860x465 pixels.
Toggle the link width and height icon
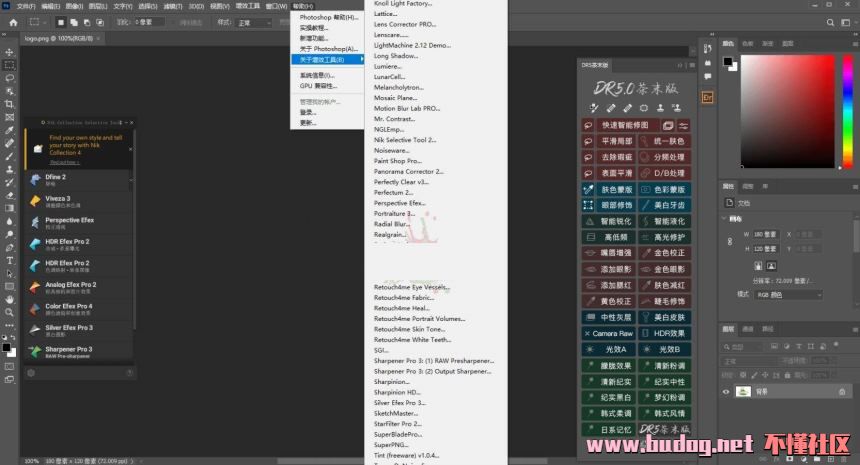pos(727,241)
